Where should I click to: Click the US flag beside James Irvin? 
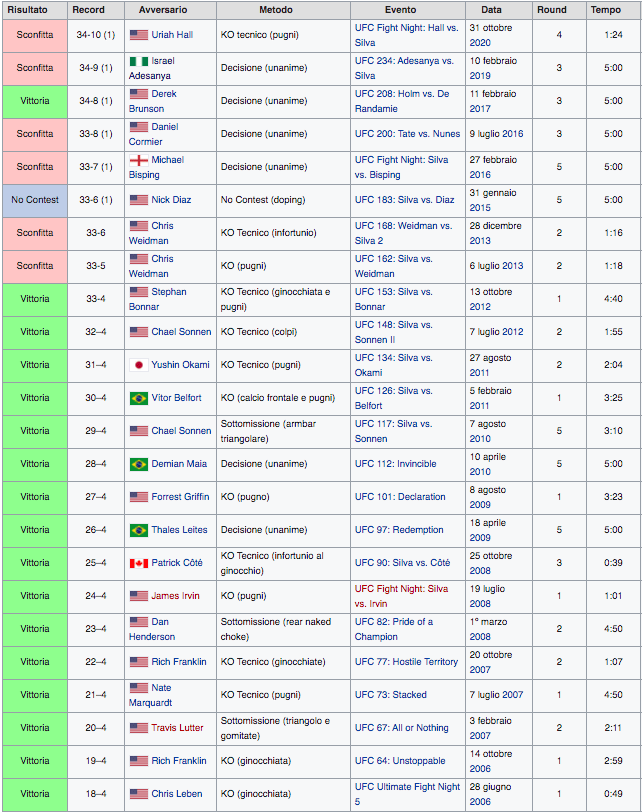[x=139, y=596]
